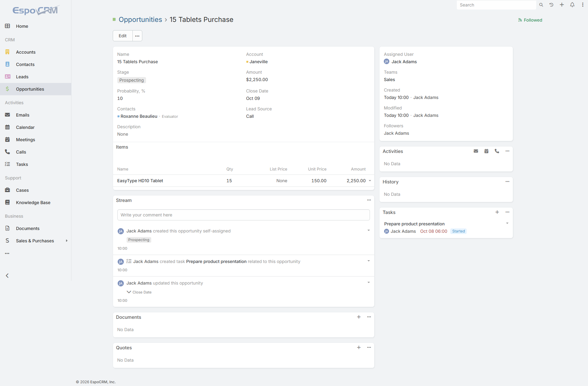
Task: Open menu for 'created task' stream post
Action: pyautogui.click(x=369, y=261)
